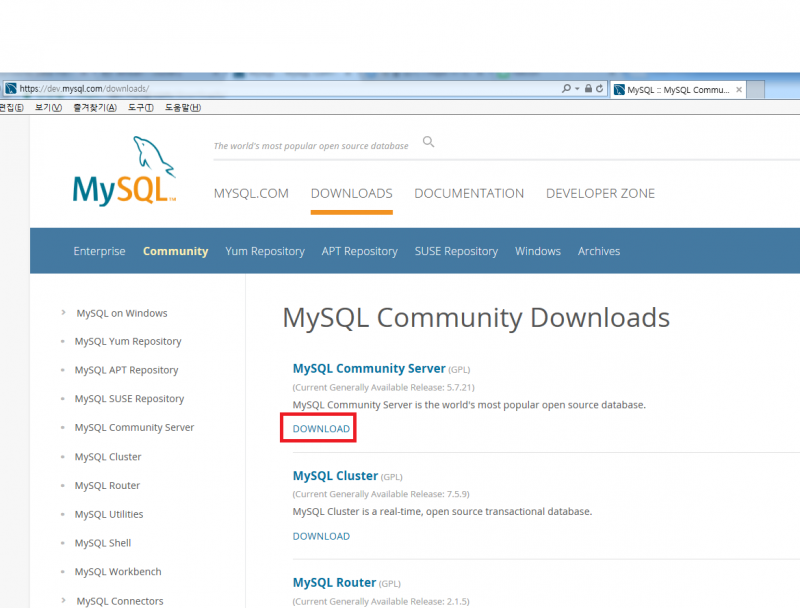Open the 도움말(H) Help menu

[x=183, y=108]
